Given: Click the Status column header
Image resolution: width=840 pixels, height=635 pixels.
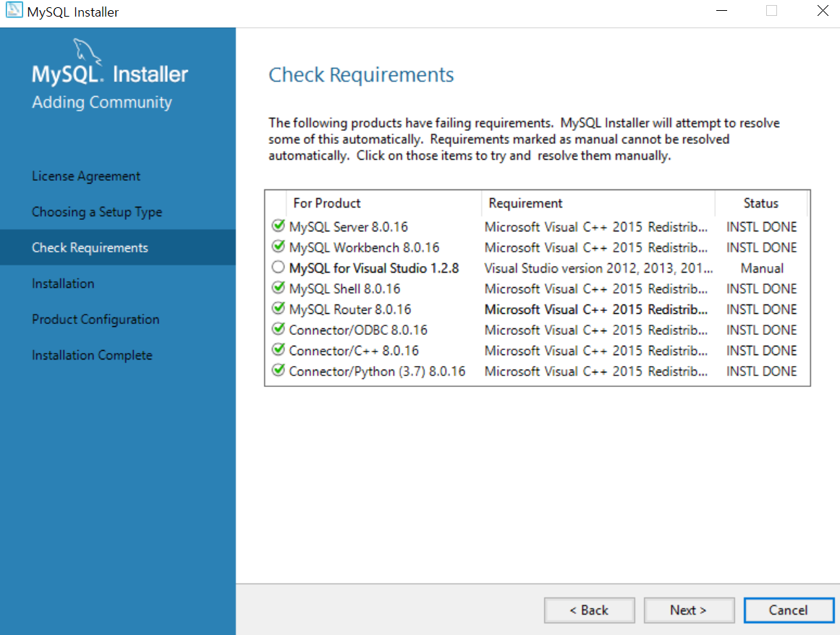Looking at the screenshot, I should (760, 203).
